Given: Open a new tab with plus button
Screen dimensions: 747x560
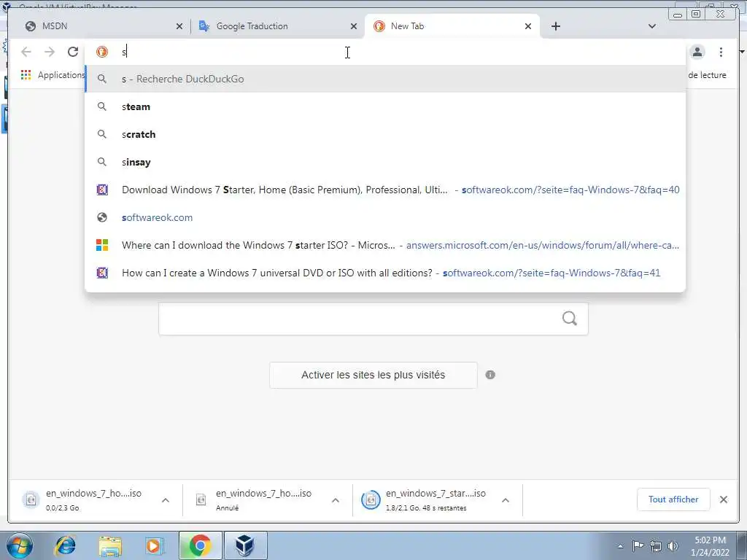Looking at the screenshot, I should (x=555, y=27).
